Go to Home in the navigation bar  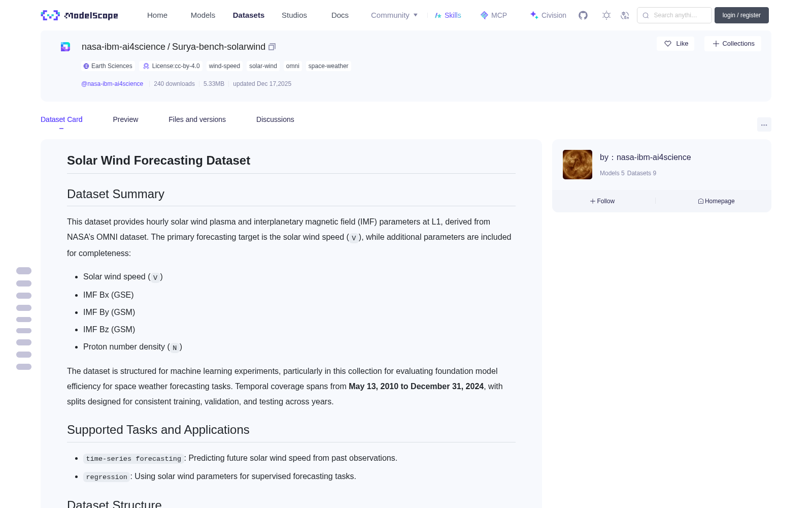pos(157,15)
